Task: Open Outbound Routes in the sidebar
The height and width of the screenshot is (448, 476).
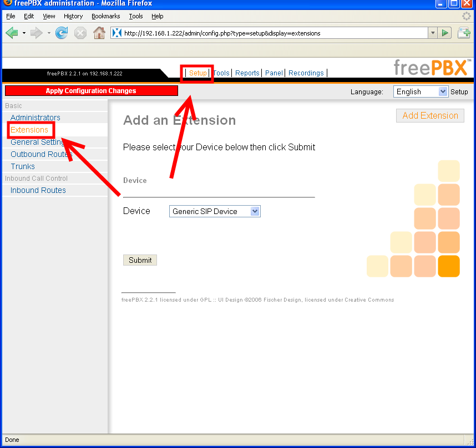Action: (x=41, y=154)
